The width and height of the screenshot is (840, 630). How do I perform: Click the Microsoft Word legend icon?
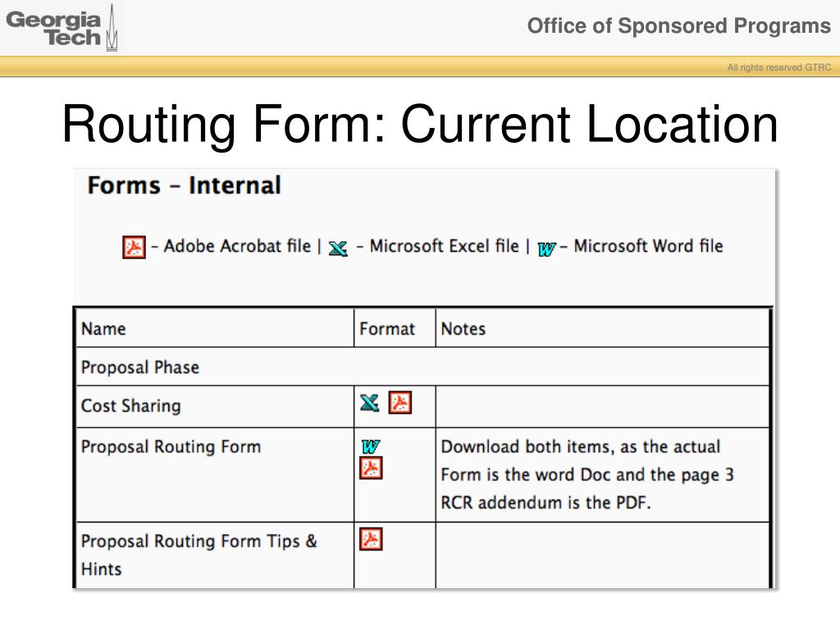(546, 249)
